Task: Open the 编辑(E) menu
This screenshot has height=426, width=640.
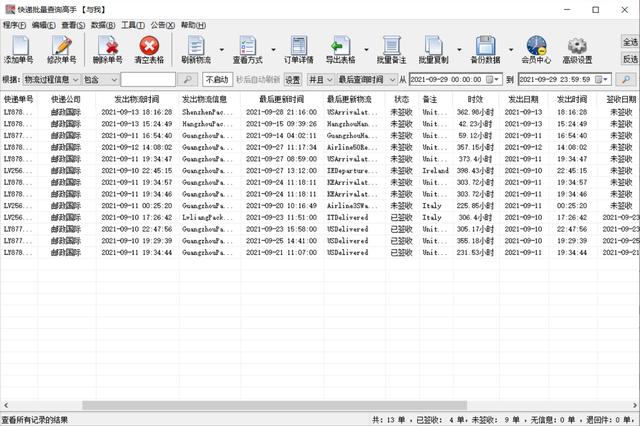Action: 44,25
